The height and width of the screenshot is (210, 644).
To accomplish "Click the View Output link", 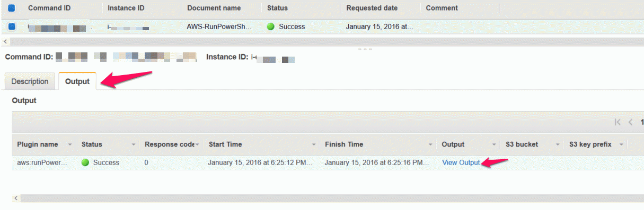I will pyautogui.click(x=461, y=162).
